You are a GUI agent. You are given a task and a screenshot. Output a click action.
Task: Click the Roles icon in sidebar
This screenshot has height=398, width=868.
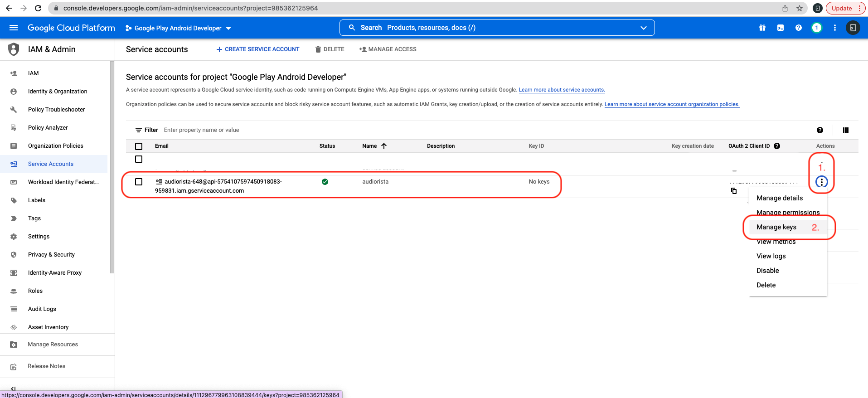click(14, 291)
